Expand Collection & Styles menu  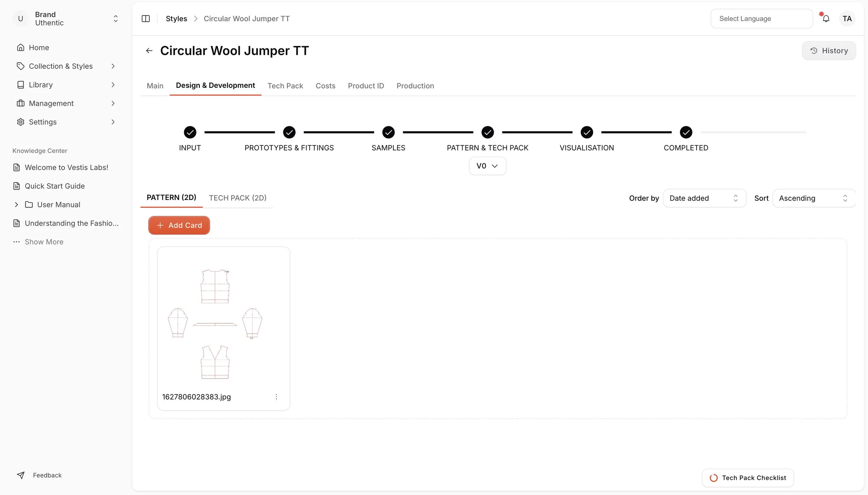point(66,66)
